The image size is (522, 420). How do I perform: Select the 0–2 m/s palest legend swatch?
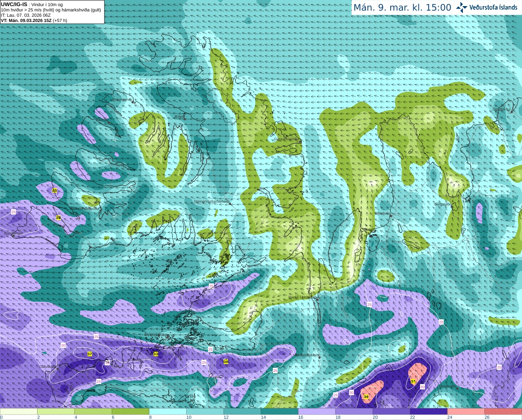19,411
